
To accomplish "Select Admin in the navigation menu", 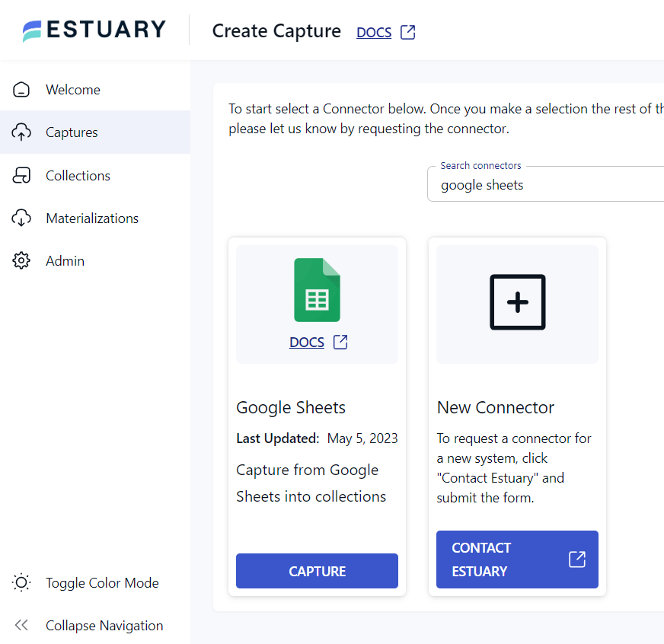I will coord(65,261).
